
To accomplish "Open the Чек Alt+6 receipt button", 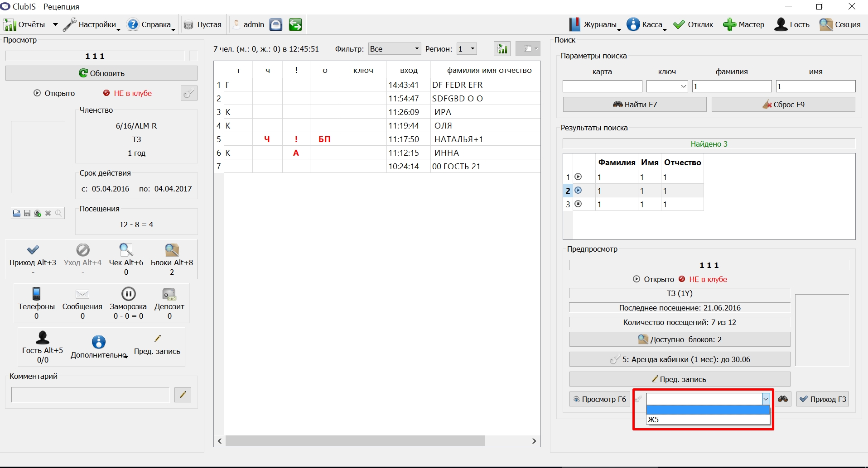I will pyautogui.click(x=126, y=259).
